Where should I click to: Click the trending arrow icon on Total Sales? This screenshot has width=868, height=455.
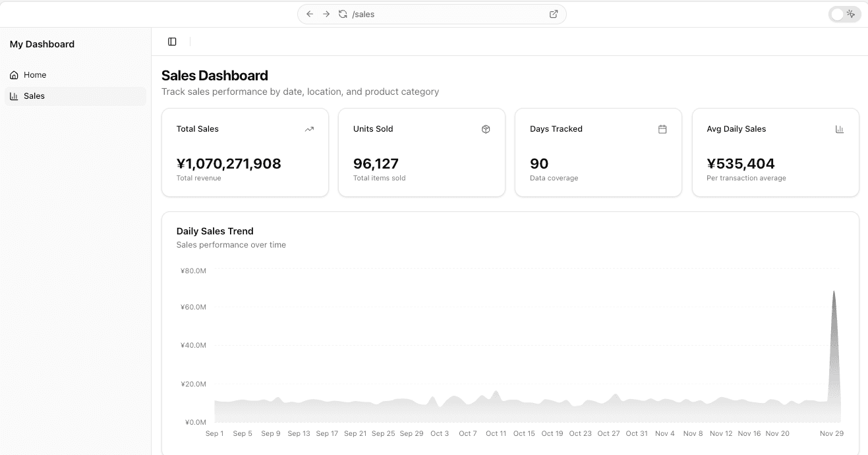[309, 128]
